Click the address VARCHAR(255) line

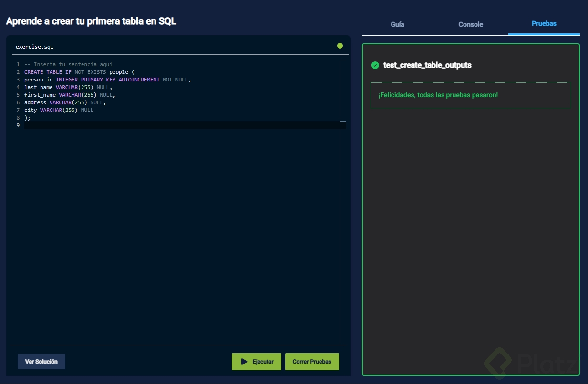click(65, 102)
